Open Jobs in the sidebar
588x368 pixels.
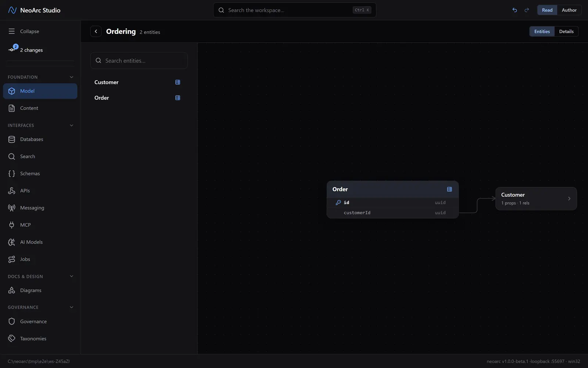40,259
